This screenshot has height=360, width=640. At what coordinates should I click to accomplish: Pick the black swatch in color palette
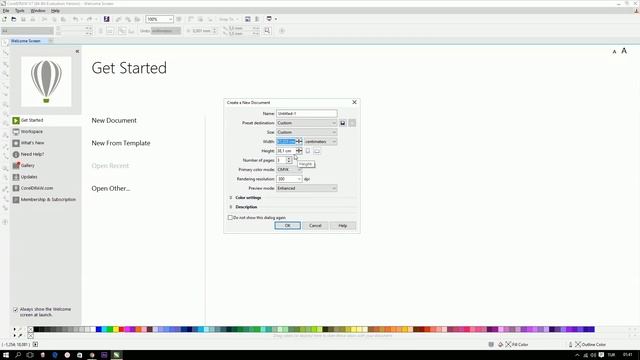[36, 329]
